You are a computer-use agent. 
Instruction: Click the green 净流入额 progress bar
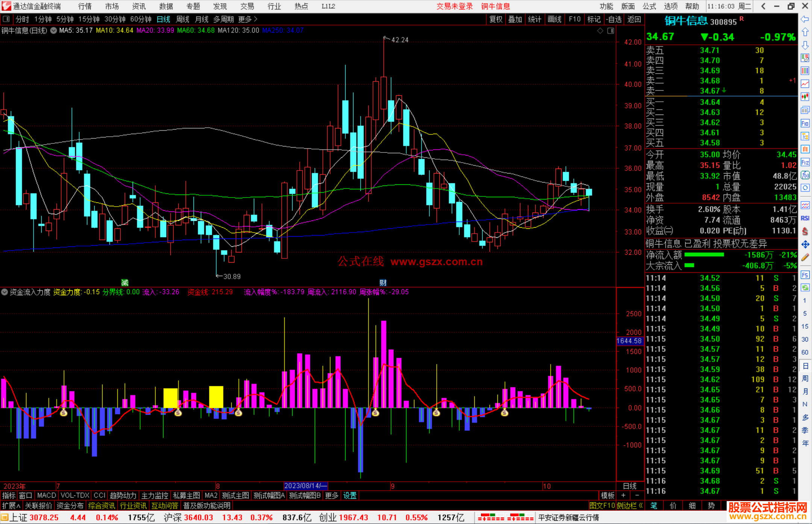coord(704,255)
